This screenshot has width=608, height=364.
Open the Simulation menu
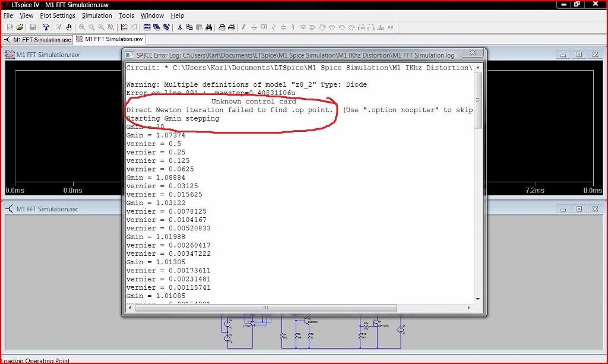pos(97,15)
